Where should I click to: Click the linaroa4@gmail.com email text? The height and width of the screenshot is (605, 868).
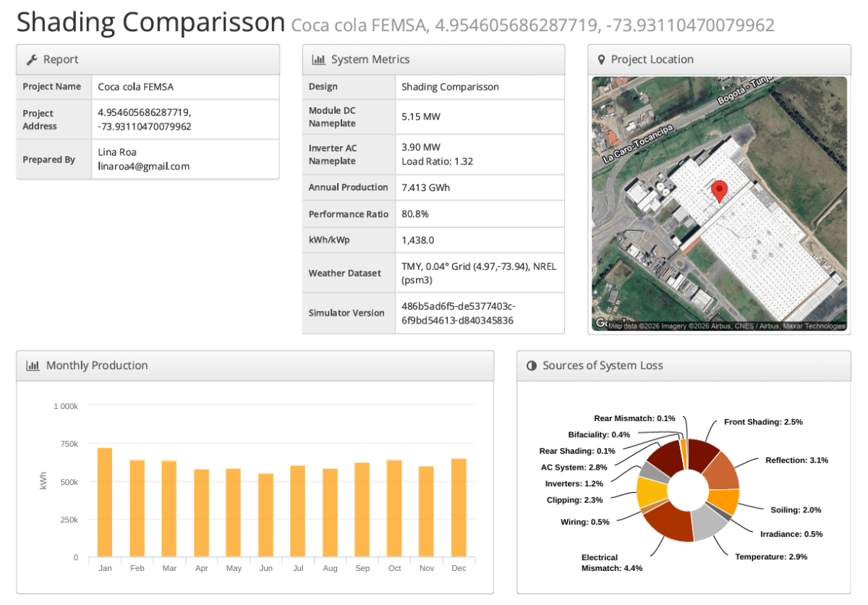[x=143, y=166]
